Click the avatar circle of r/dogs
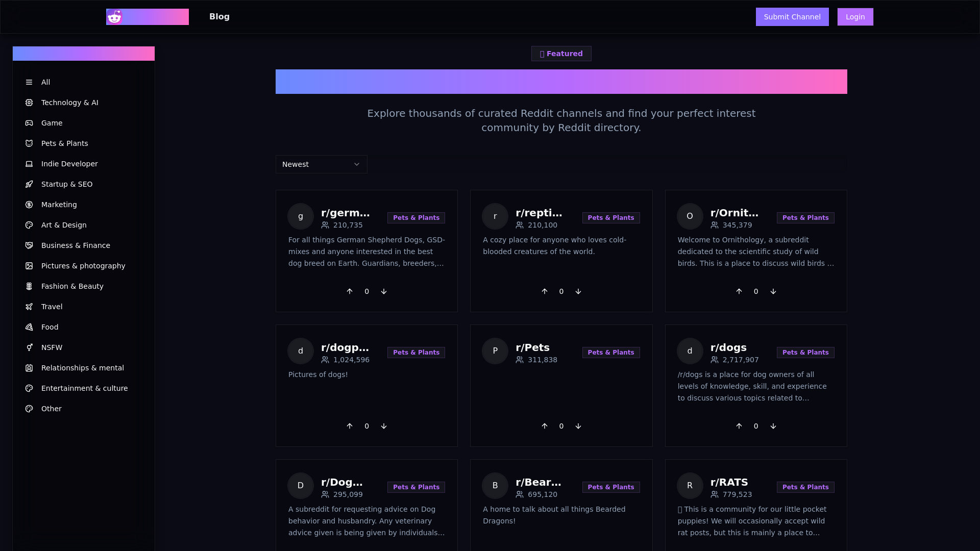The width and height of the screenshot is (980, 551). [x=690, y=351]
